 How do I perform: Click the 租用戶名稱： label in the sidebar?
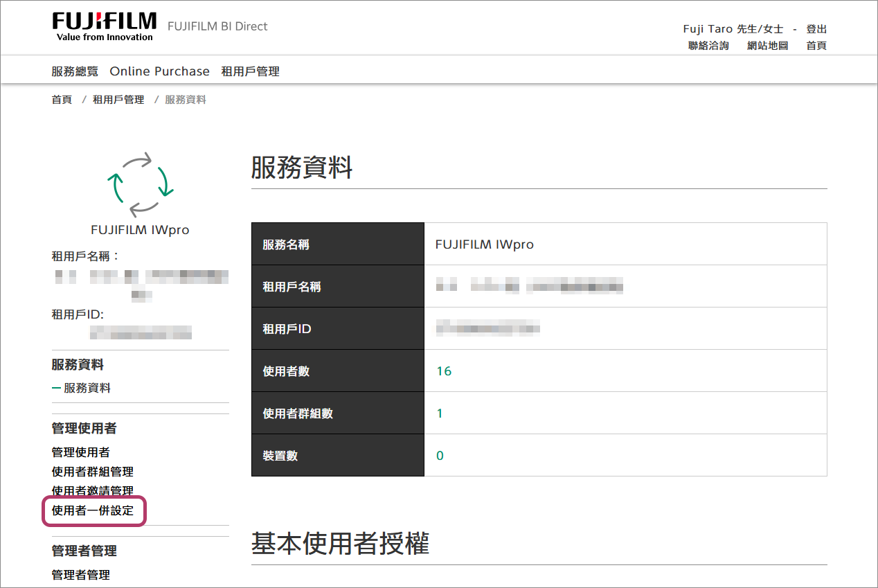click(86, 256)
